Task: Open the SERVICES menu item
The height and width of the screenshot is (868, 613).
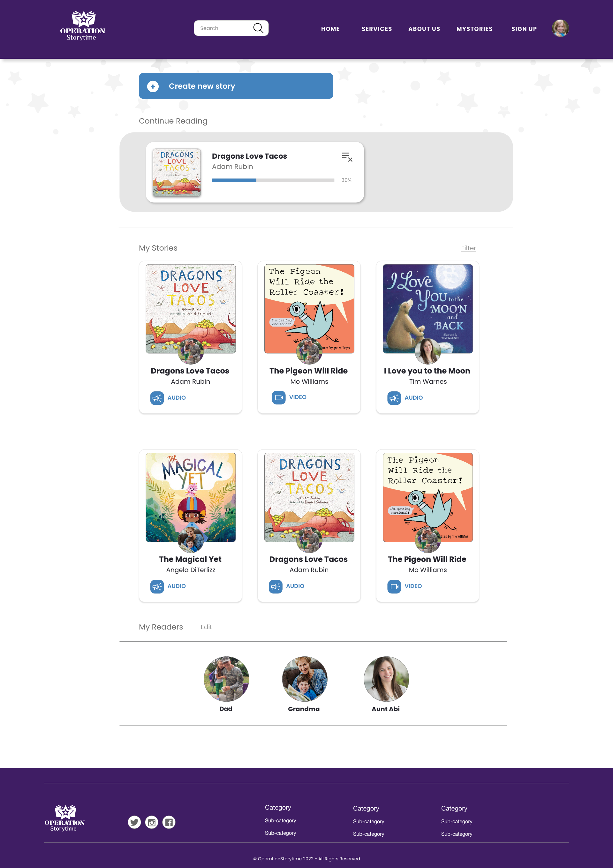Action: pos(377,29)
